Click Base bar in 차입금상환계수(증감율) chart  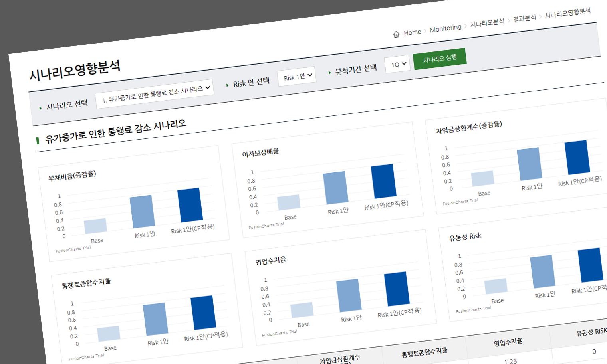click(x=482, y=178)
